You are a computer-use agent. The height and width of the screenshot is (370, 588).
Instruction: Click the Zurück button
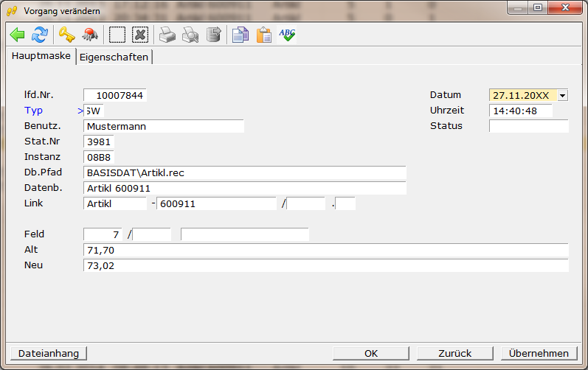(x=454, y=353)
